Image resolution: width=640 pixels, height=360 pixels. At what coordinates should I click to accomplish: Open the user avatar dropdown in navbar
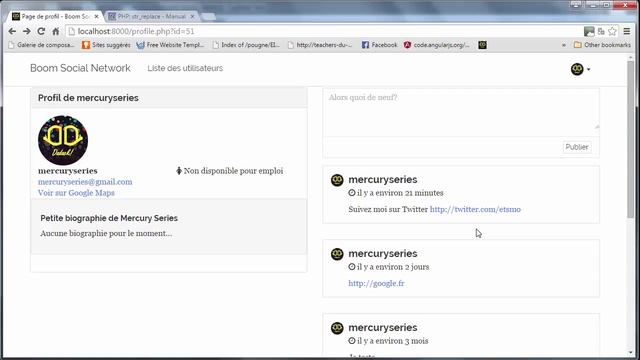click(x=580, y=69)
